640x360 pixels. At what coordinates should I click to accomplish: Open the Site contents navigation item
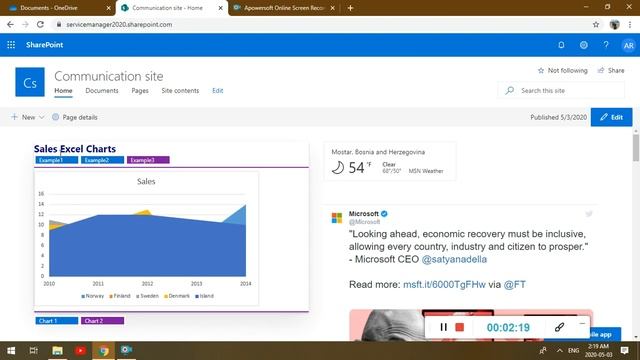point(180,91)
